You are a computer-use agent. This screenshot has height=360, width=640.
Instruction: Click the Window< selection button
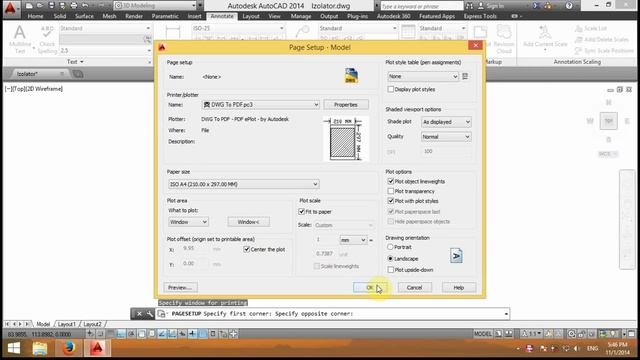[x=249, y=222]
